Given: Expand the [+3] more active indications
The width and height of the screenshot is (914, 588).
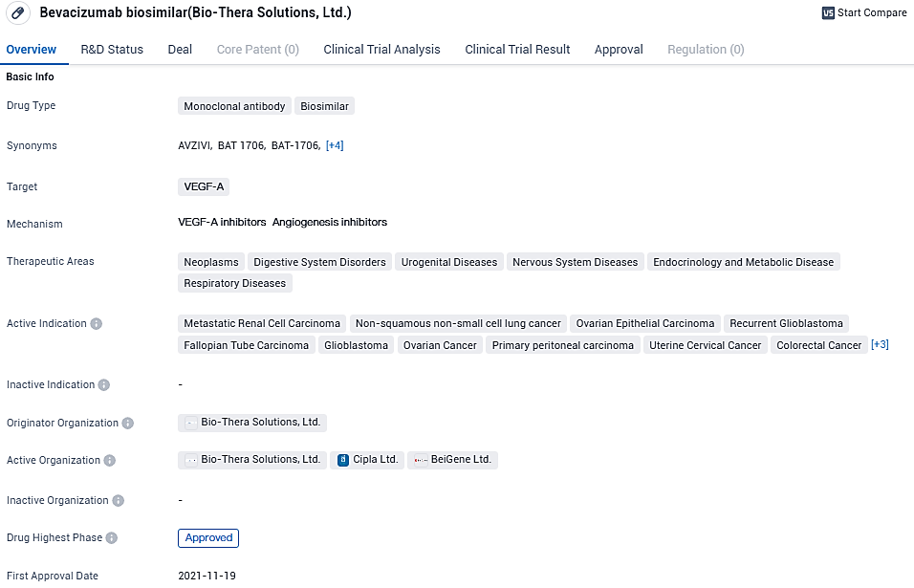Looking at the screenshot, I should coord(880,344).
